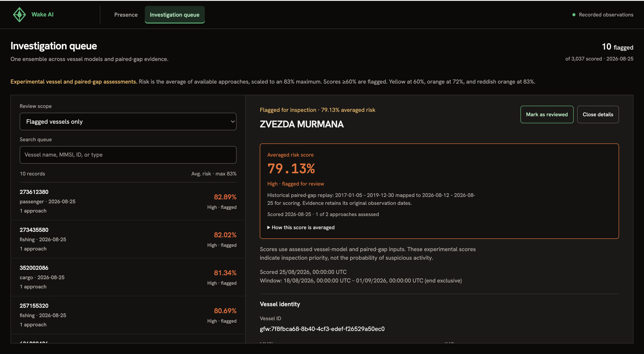Click the green Recorded observations status dot
The width and height of the screenshot is (644, 354).
tap(574, 15)
